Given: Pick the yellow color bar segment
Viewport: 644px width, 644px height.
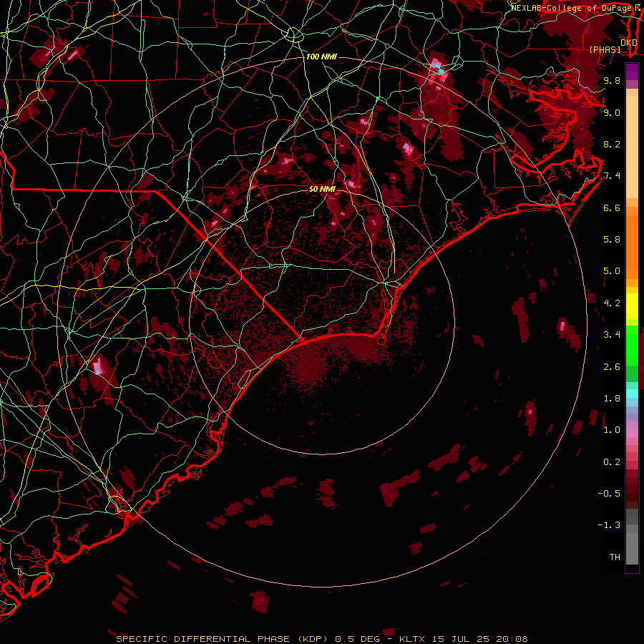Looking at the screenshot, I should [632, 306].
